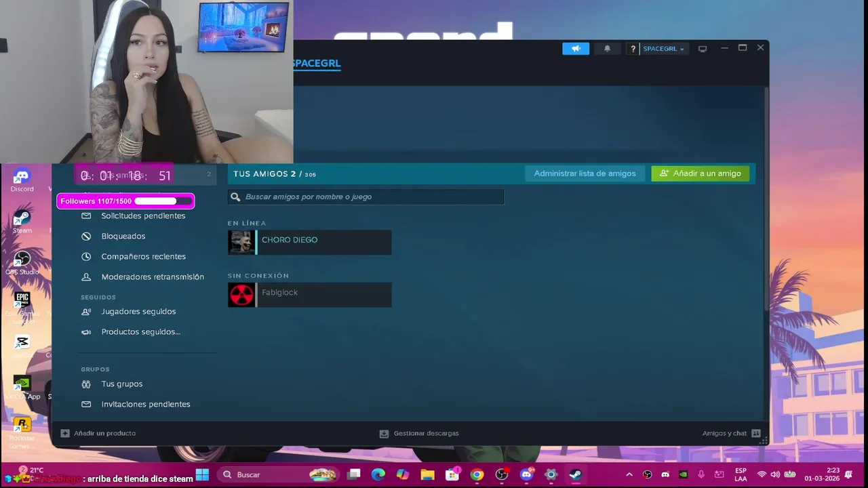The height and width of the screenshot is (488, 868).
Task: Switch to Big Picture mode monitor icon
Action: click(703, 49)
